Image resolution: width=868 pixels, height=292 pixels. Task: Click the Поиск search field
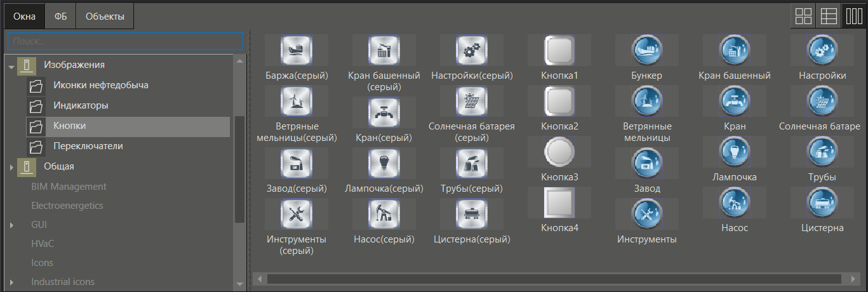[125, 41]
